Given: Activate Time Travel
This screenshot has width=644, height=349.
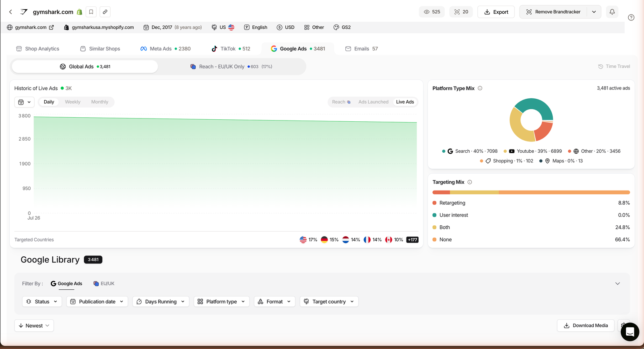Looking at the screenshot, I should coord(614,66).
